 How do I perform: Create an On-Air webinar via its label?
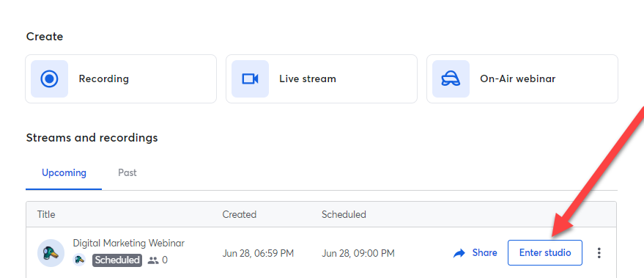[x=517, y=78]
